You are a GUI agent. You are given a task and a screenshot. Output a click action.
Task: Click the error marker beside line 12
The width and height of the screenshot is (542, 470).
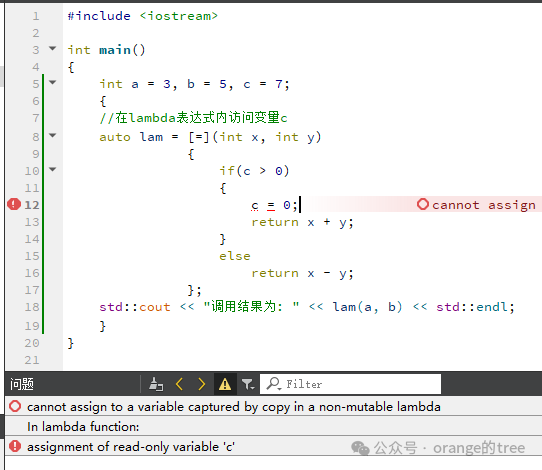[x=14, y=204]
